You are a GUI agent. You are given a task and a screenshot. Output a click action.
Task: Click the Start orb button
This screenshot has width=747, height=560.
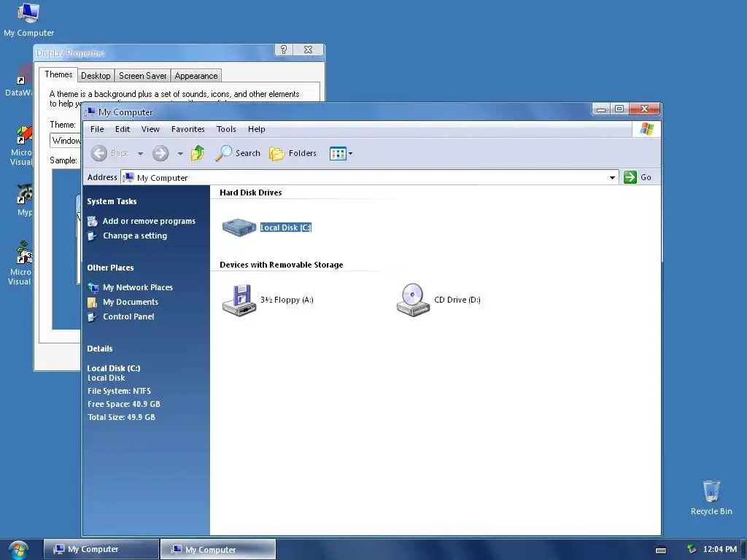coord(18,550)
